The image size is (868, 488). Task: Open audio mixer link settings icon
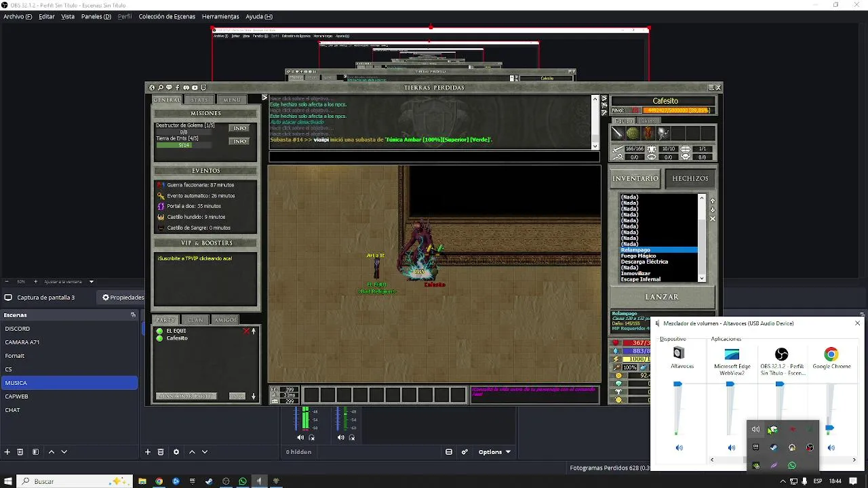tap(465, 452)
